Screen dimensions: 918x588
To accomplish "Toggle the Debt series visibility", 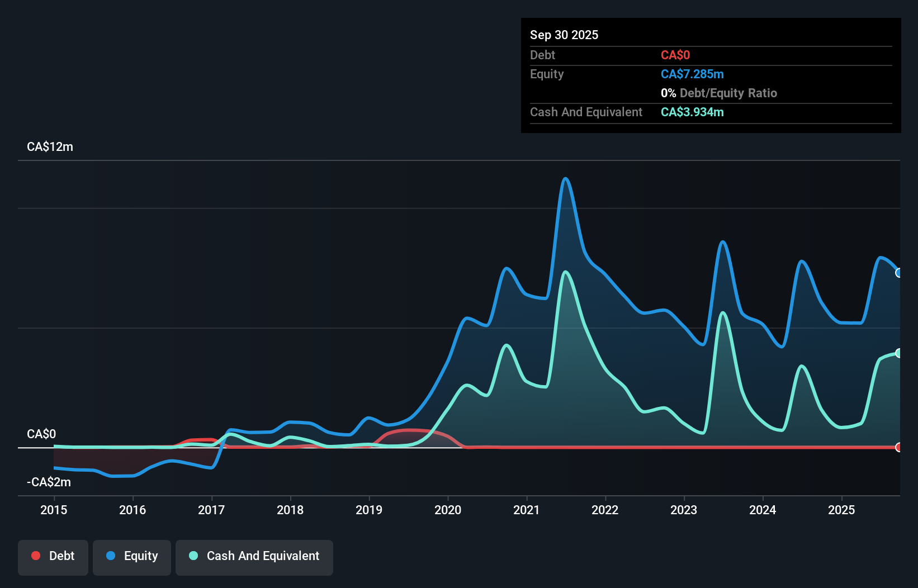I will point(53,556).
